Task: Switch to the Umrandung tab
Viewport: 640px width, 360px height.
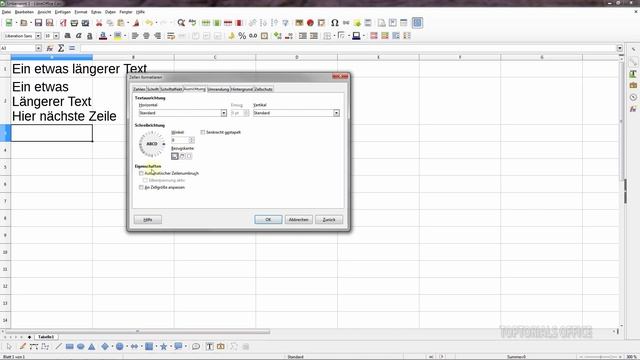Action: (218, 89)
